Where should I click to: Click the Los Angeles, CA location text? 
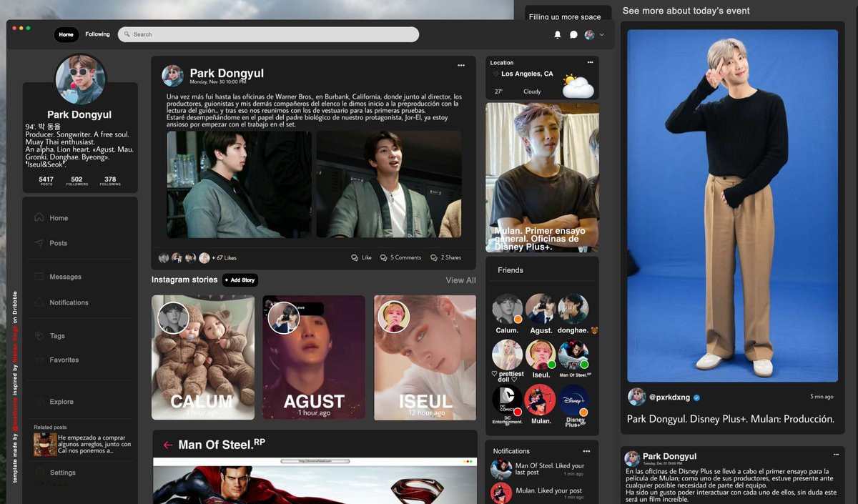click(x=527, y=74)
